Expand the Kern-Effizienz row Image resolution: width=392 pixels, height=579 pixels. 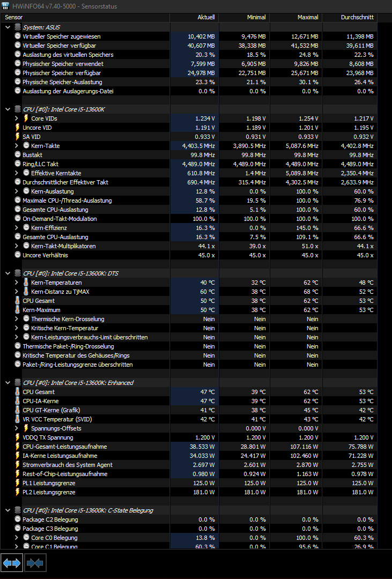(16, 227)
